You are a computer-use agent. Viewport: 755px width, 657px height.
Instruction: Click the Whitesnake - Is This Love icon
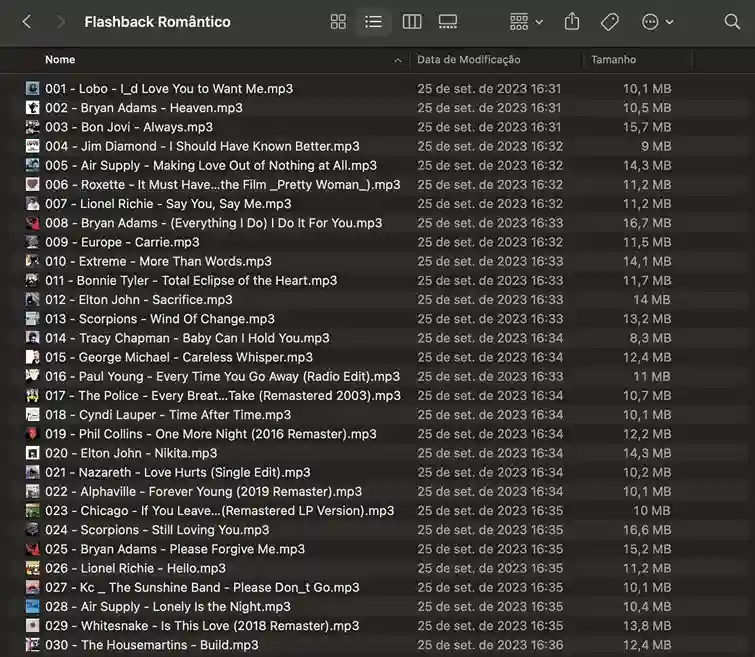(33, 626)
